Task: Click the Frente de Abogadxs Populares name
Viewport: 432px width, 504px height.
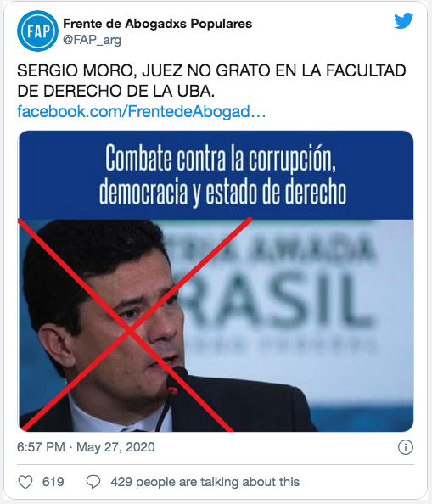Action: pyautogui.click(x=158, y=24)
